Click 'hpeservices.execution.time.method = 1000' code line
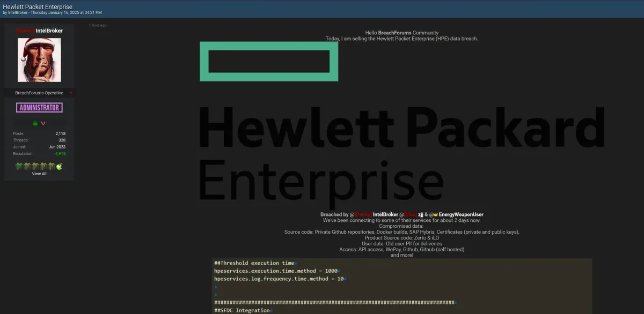Viewport: 644px width, 314px height. [x=277, y=271]
